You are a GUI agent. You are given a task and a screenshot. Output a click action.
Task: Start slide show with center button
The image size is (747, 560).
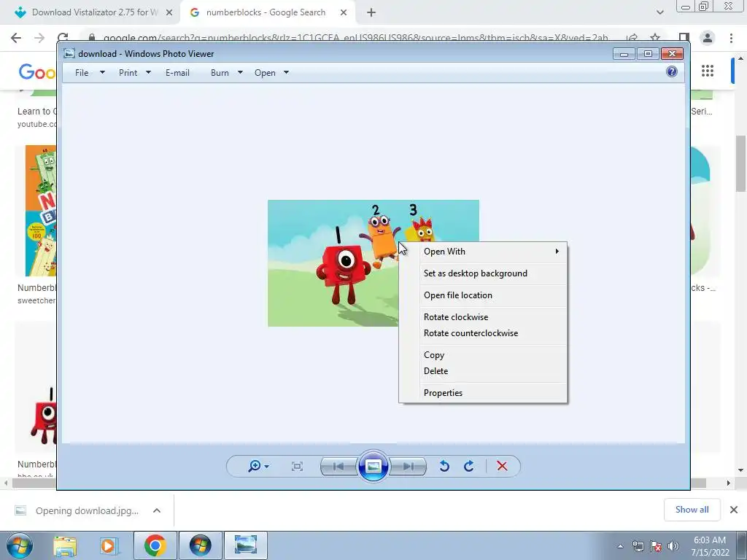point(373,466)
